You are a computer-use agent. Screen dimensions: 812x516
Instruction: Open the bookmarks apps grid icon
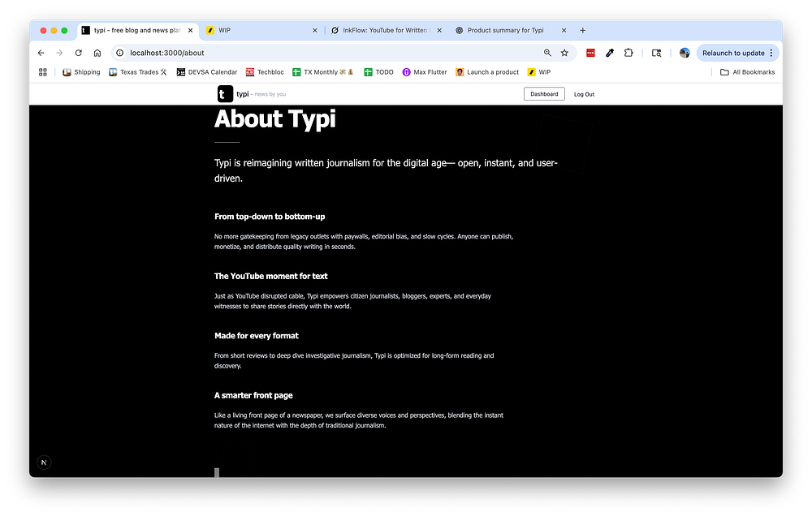[43, 72]
